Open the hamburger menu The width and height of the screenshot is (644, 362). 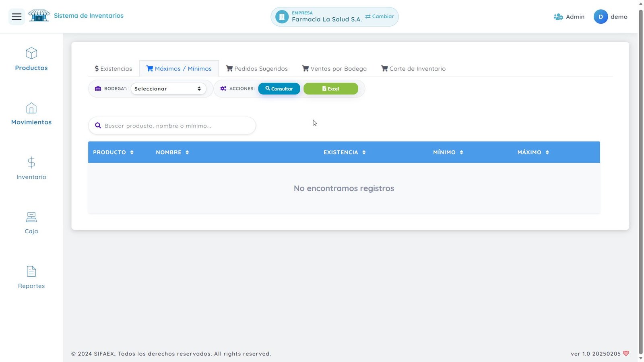[x=17, y=17]
